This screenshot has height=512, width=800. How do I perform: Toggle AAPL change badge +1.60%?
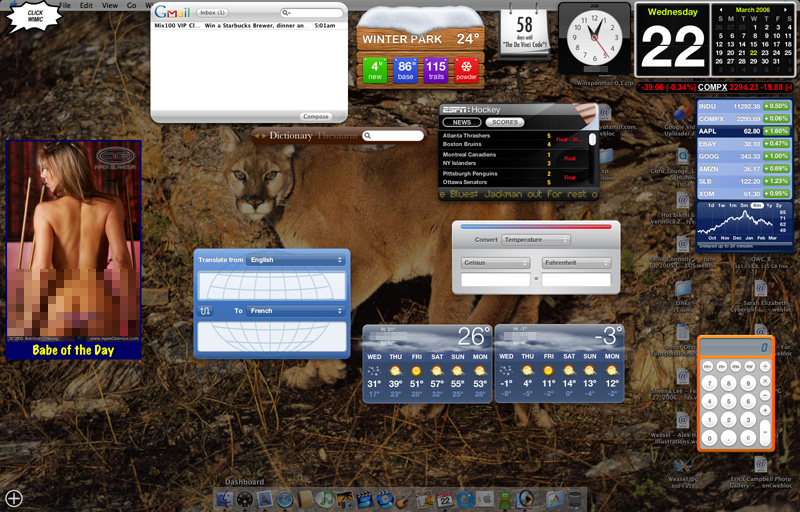click(777, 131)
